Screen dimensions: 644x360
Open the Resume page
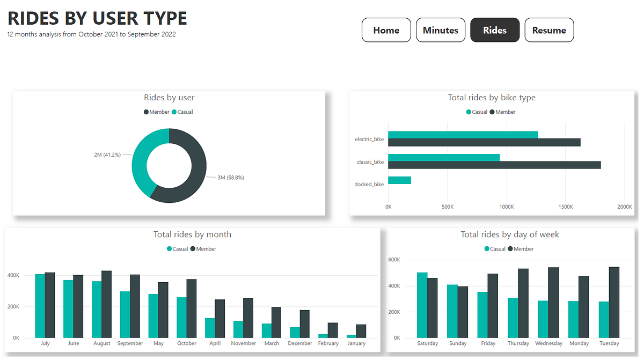click(x=549, y=30)
